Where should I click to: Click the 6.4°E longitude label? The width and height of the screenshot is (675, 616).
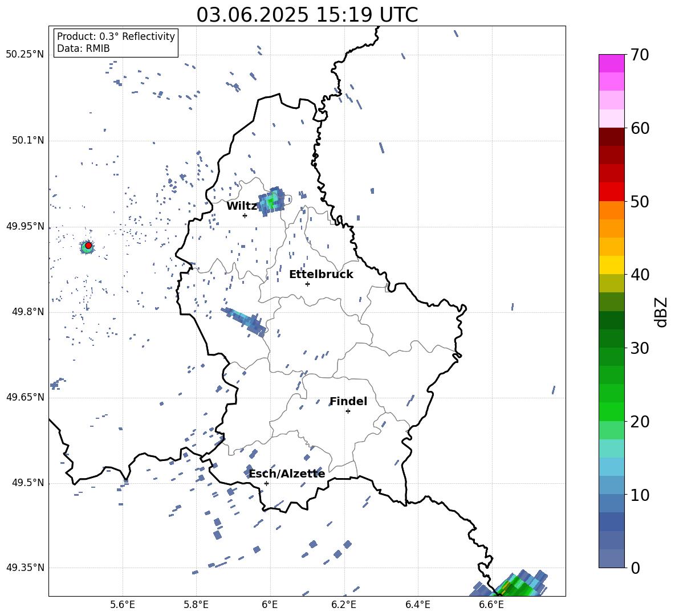click(x=417, y=605)
